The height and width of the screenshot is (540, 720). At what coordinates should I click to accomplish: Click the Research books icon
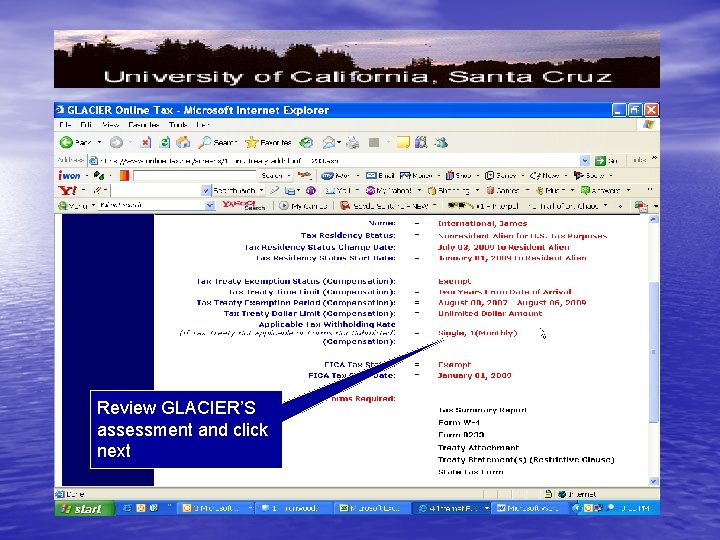[x=421, y=142]
